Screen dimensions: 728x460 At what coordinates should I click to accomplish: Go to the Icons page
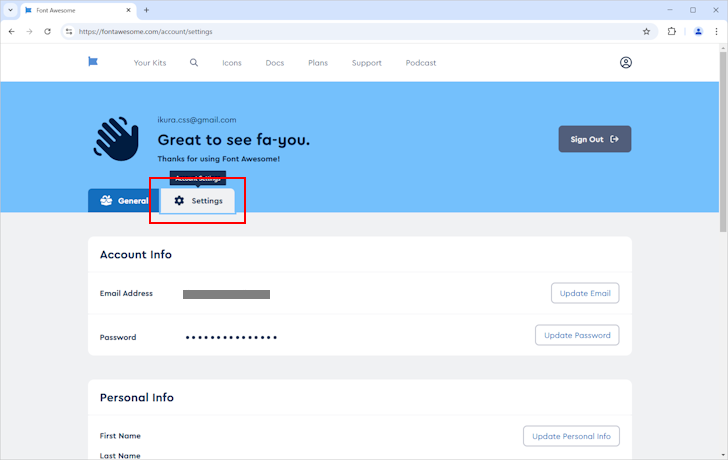[x=232, y=63]
